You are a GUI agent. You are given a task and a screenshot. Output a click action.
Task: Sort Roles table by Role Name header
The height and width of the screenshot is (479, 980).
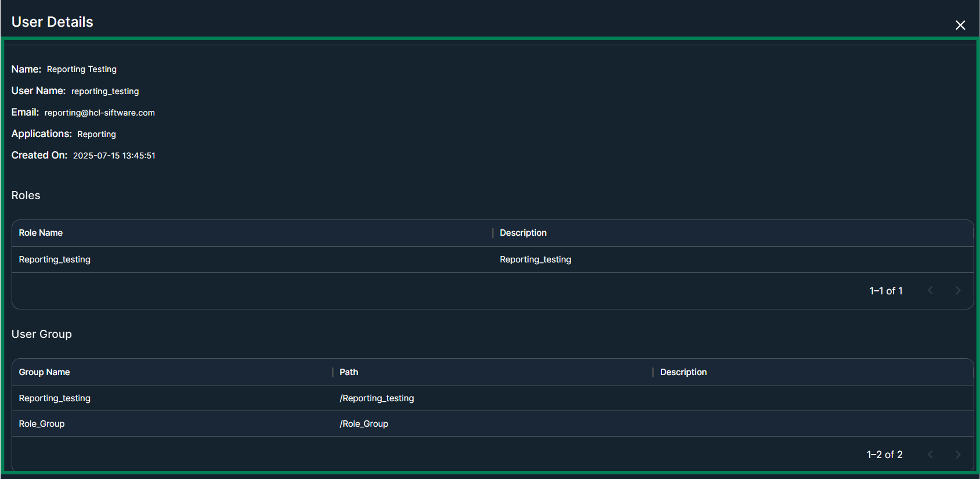41,233
